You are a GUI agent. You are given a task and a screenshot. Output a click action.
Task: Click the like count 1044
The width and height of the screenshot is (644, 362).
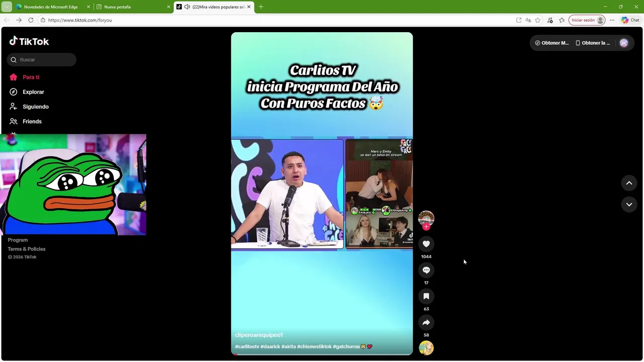[426, 256]
